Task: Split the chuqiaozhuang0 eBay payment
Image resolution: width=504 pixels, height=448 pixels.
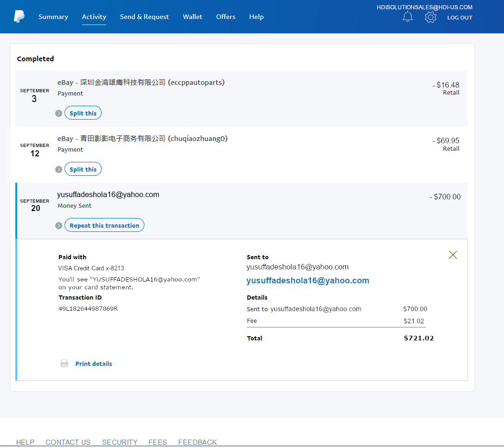Action: 83,169
